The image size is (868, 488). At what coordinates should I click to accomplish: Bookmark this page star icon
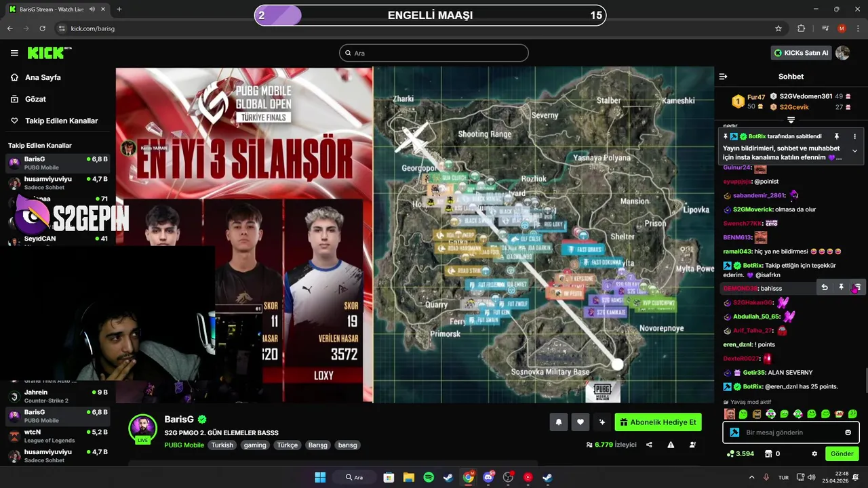778,28
